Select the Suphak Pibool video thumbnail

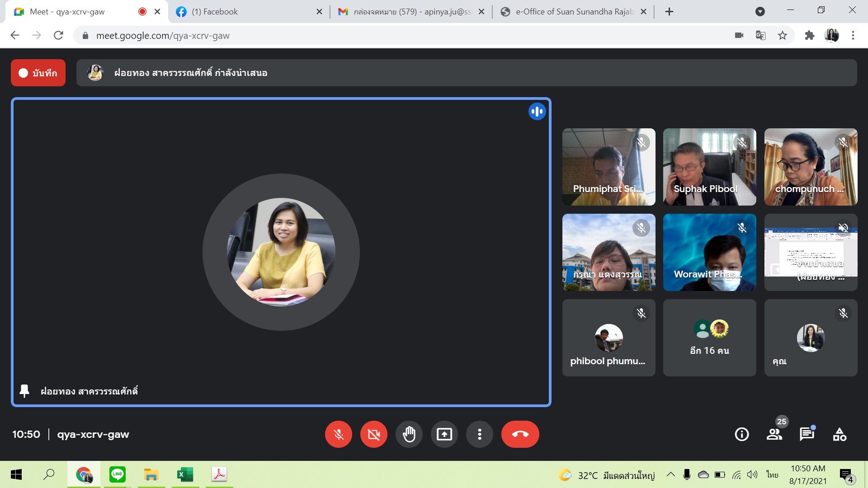coord(709,167)
